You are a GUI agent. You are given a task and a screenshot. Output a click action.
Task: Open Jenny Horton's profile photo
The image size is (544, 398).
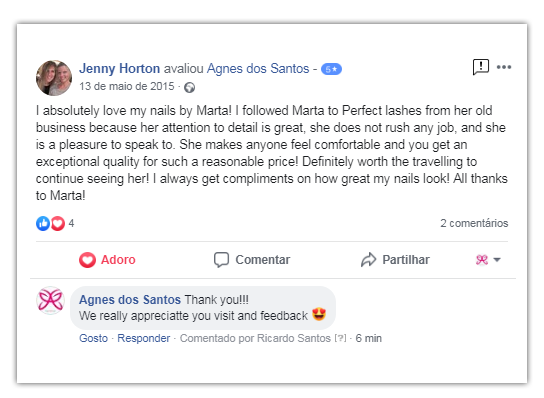(54, 78)
